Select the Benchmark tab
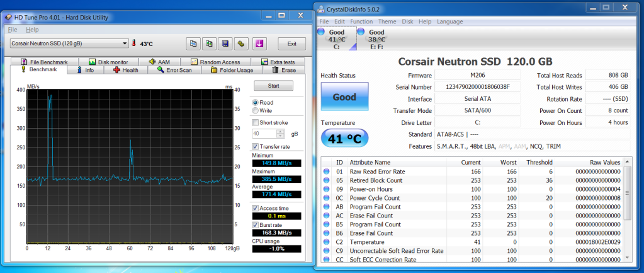This screenshot has height=273, width=644. pos(39,69)
